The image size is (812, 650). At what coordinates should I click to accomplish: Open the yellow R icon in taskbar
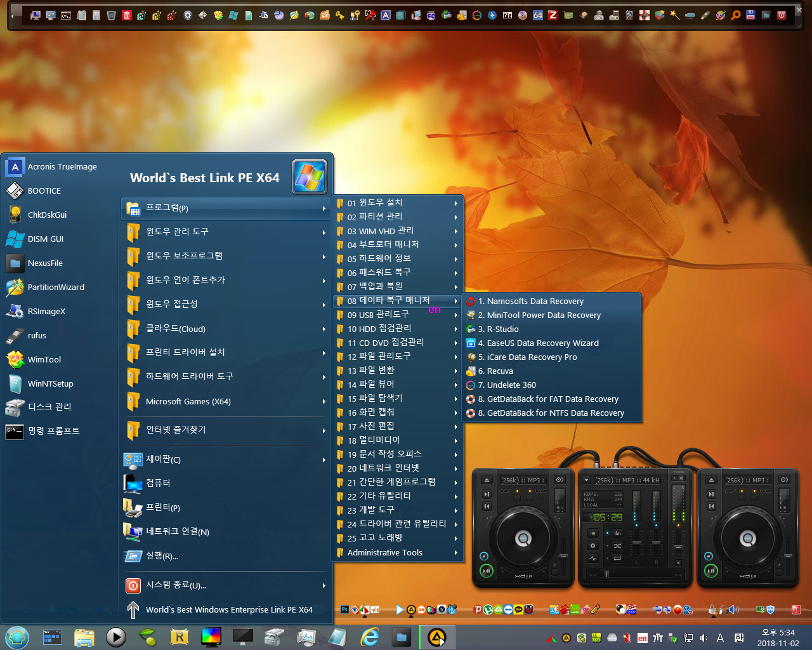tap(180, 637)
